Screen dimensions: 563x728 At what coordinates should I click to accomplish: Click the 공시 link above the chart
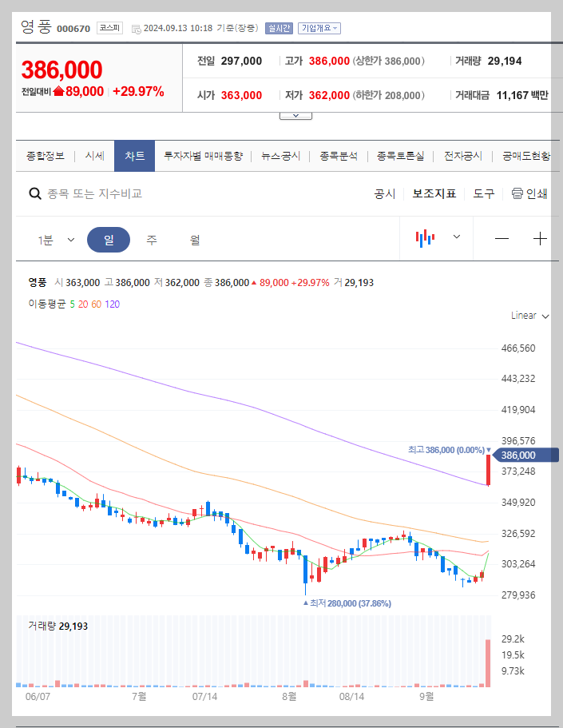click(384, 193)
